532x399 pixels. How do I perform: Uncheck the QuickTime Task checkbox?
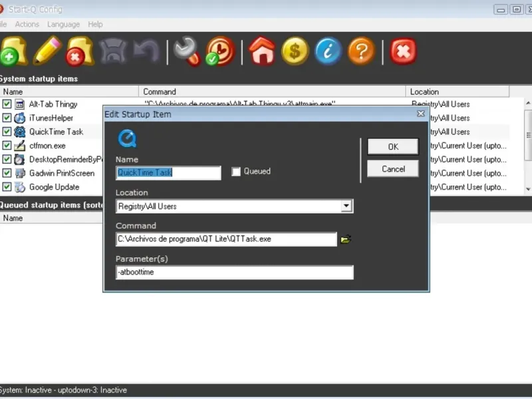click(7, 131)
